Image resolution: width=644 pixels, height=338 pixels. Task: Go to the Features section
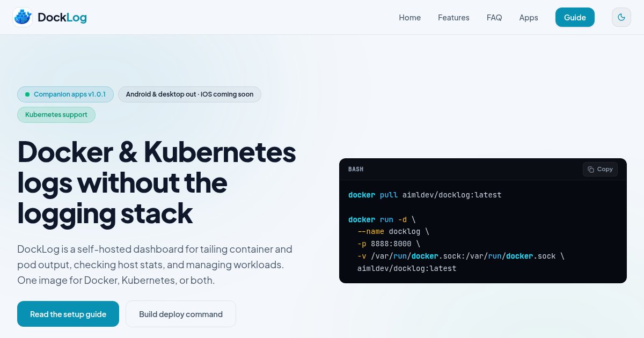453,17
